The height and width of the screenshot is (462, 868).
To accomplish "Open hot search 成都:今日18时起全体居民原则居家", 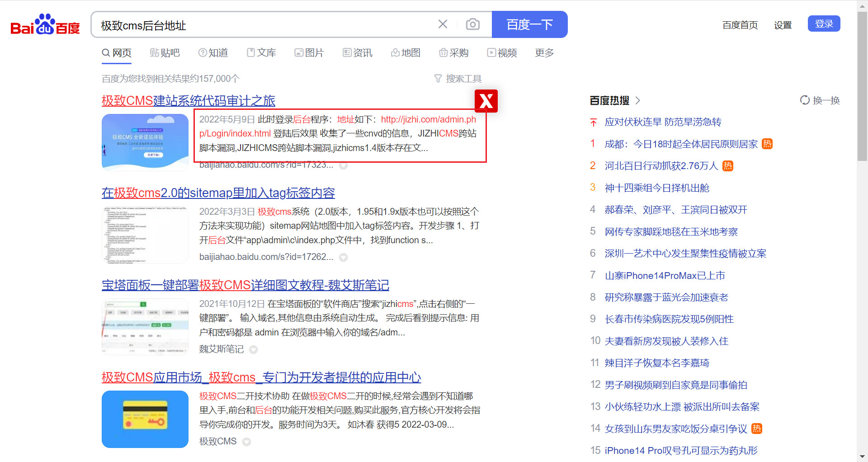I will point(681,144).
